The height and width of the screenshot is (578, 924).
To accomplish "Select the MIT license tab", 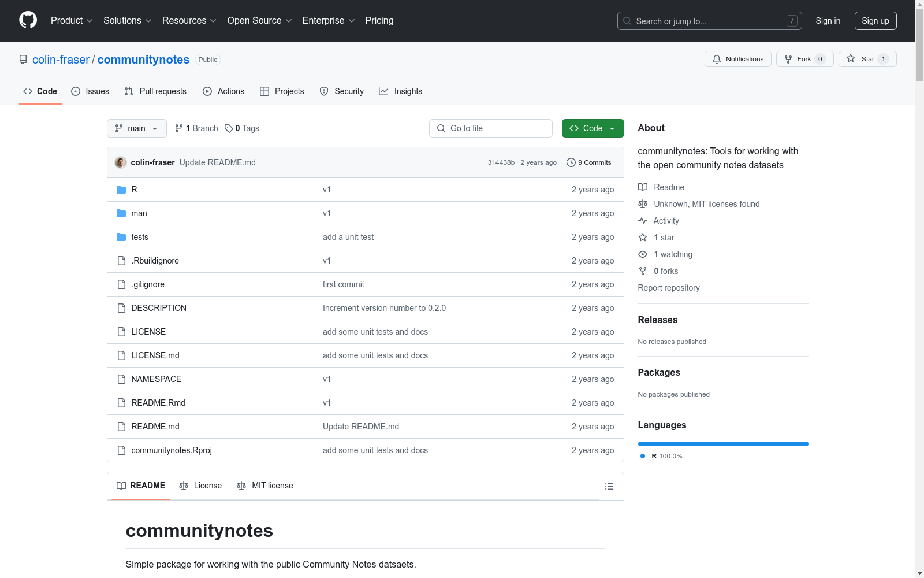I will (x=265, y=486).
